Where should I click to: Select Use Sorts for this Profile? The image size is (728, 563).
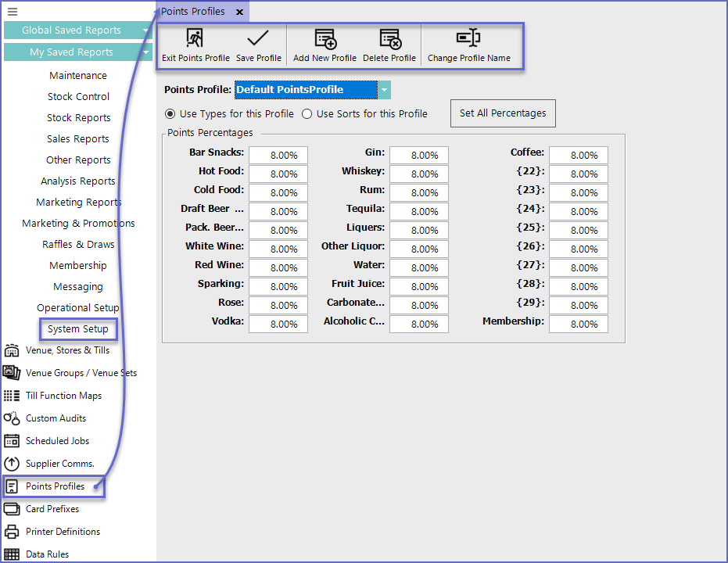click(x=307, y=114)
